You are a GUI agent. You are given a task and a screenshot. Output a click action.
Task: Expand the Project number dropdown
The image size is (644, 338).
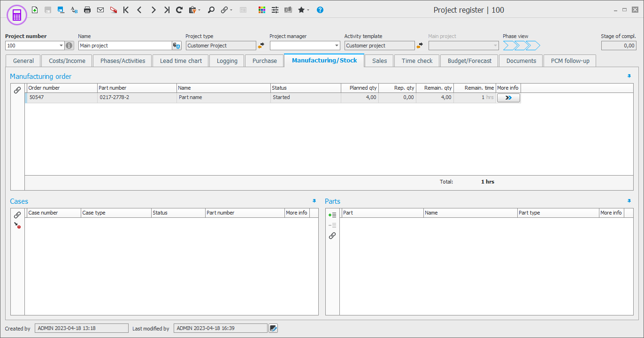tap(61, 46)
